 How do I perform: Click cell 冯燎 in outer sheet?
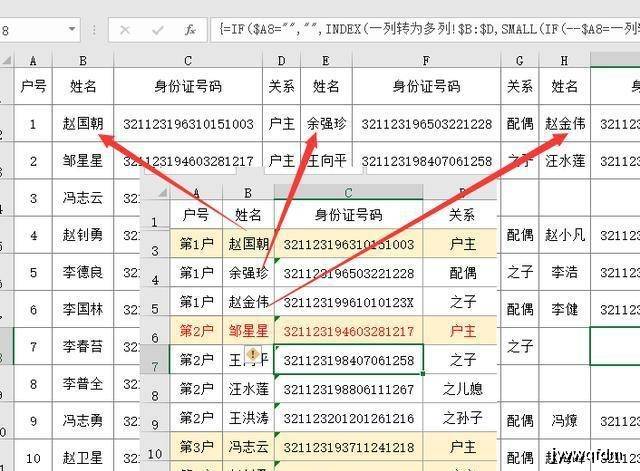pyautogui.click(x=565, y=421)
